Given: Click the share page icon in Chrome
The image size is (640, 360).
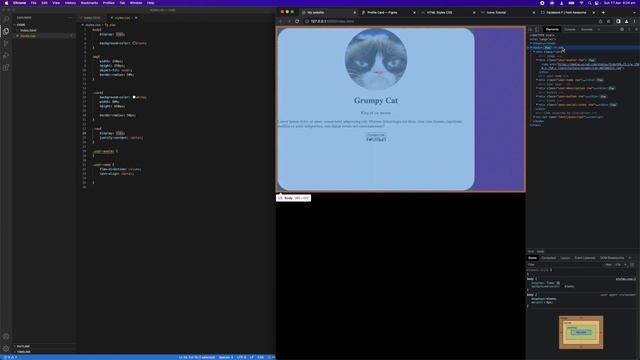Looking at the screenshot, I should tap(600, 21).
